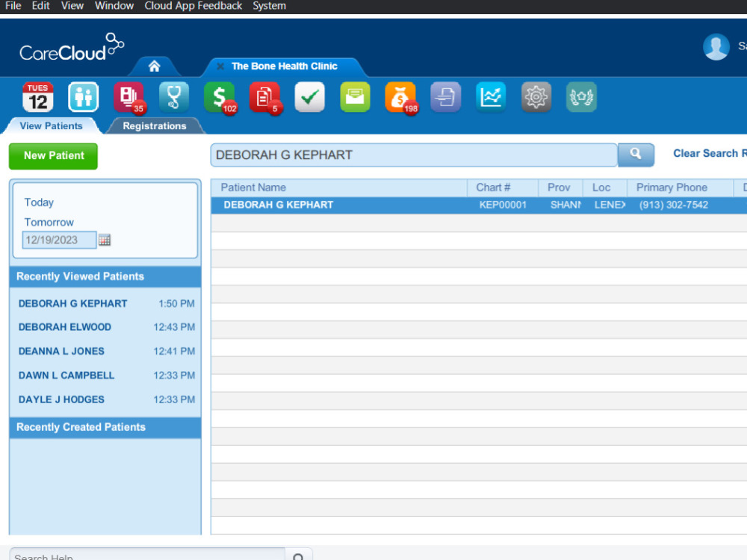The height and width of the screenshot is (560, 747).
Task: Click the CareCloud logo
Action: (72, 48)
